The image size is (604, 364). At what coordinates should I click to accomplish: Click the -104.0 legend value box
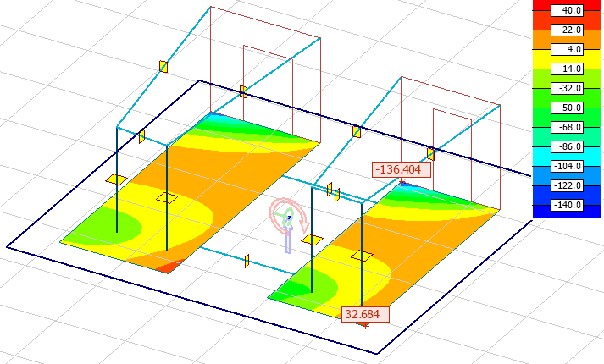click(568, 166)
